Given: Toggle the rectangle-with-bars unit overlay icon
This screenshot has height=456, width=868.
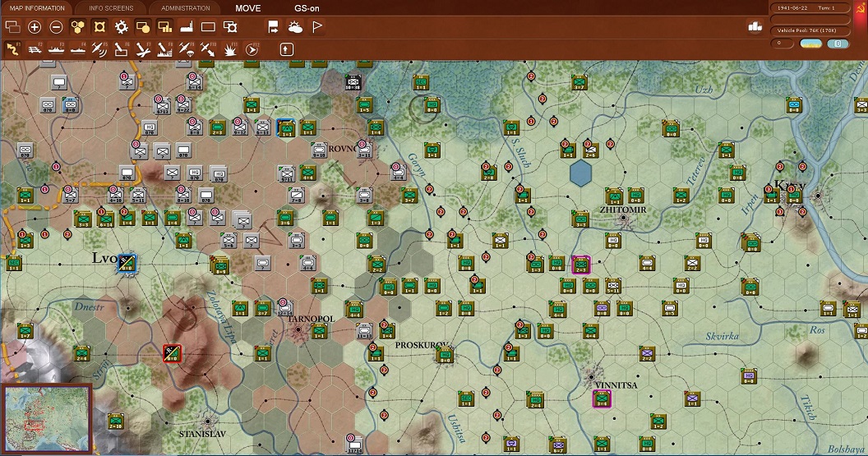Looking at the screenshot, I should 164,26.
